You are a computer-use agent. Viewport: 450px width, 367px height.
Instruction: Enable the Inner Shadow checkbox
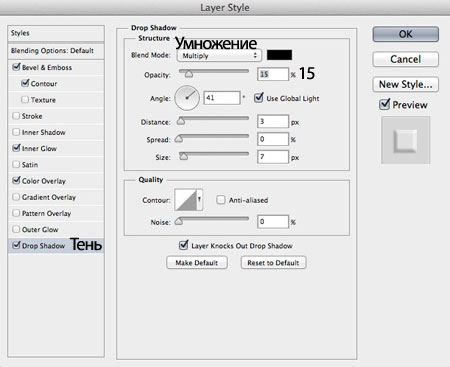[x=16, y=132]
